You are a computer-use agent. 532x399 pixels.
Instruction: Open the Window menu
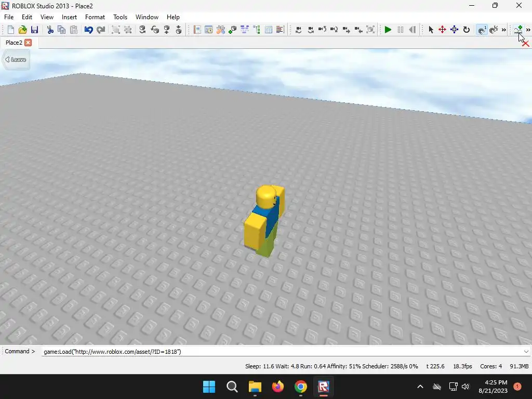tap(147, 17)
